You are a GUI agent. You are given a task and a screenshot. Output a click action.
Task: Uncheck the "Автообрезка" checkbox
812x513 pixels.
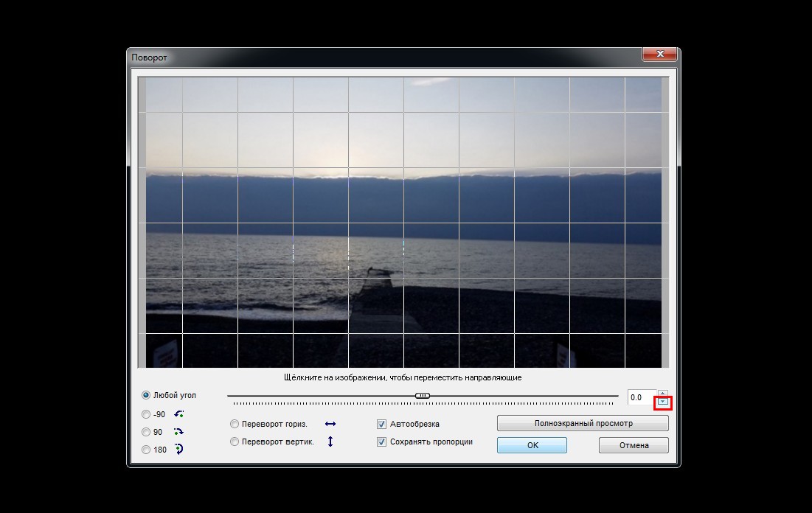coord(382,425)
